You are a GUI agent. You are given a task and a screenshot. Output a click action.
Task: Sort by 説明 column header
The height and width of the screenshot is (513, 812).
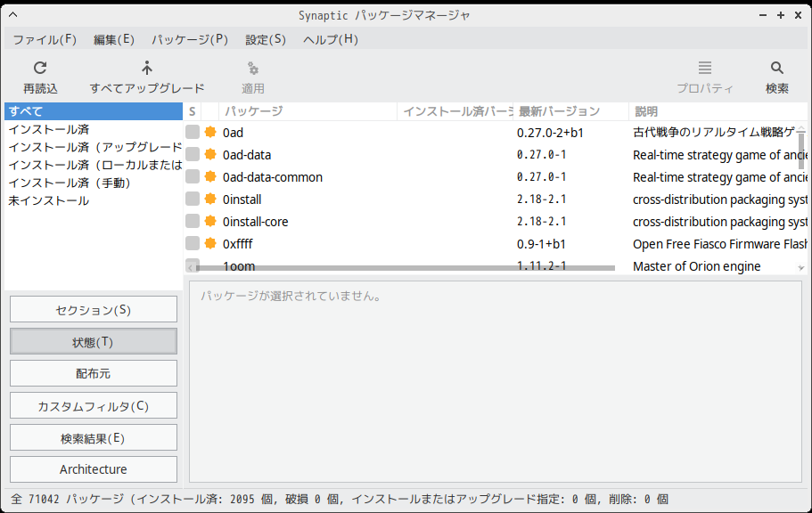tap(718, 111)
